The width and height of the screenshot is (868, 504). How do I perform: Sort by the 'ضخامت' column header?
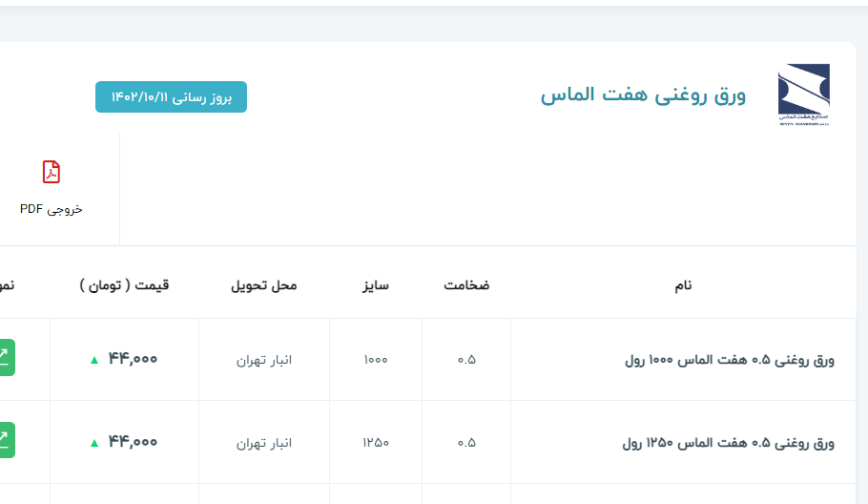pyautogui.click(x=466, y=285)
